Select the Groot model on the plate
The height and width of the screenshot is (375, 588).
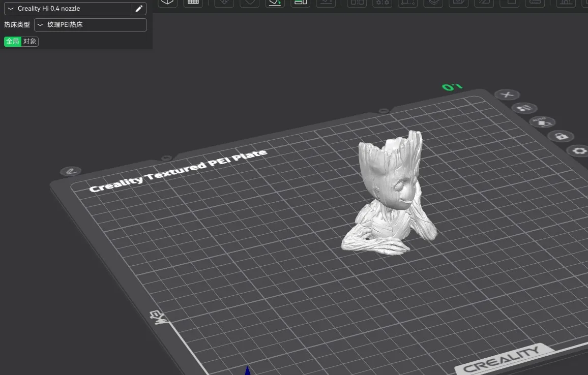pyautogui.click(x=389, y=193)
